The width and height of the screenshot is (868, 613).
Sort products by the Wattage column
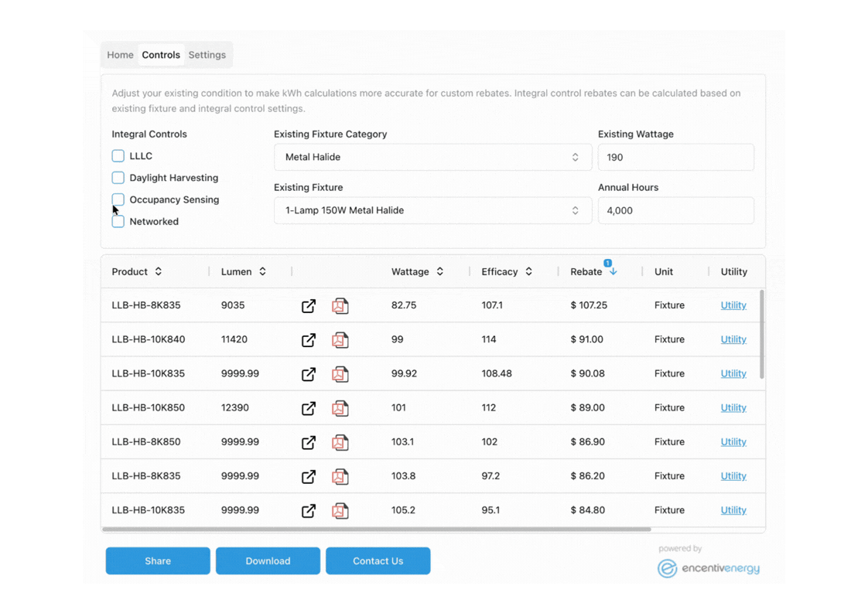pyautogui.click(x=439, y=271)
